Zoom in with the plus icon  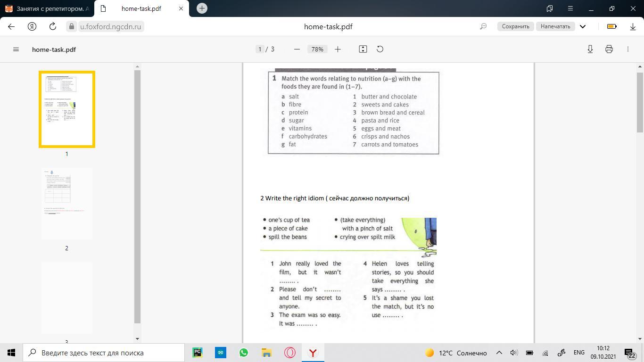338,49
